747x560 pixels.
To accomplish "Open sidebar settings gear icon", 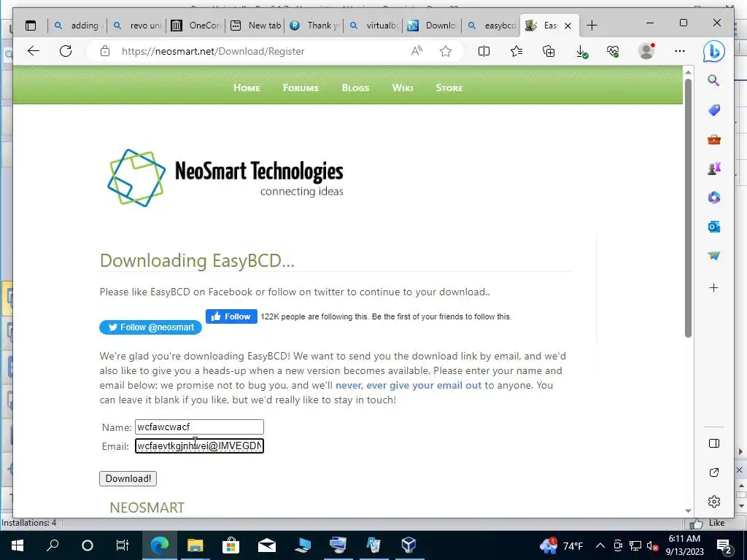I will click(x=713, y=502).
